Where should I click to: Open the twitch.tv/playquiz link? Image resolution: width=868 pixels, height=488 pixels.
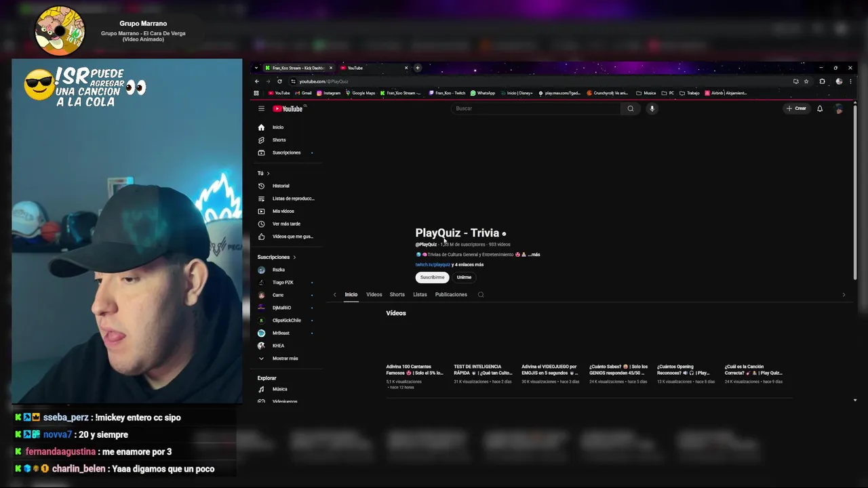pyautogui.click(x=433, y=264)
